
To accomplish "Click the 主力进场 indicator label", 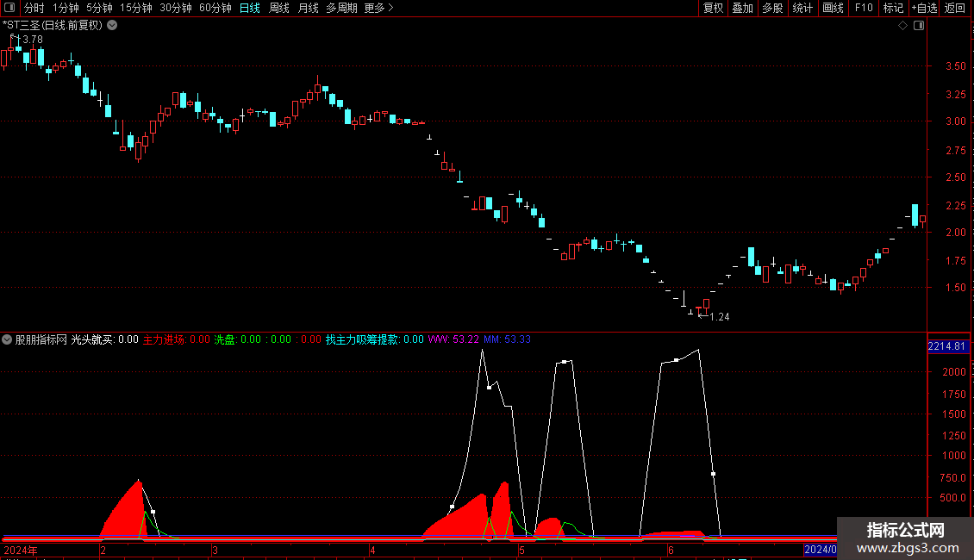I will pyautogui.click(x=177, y=339).
